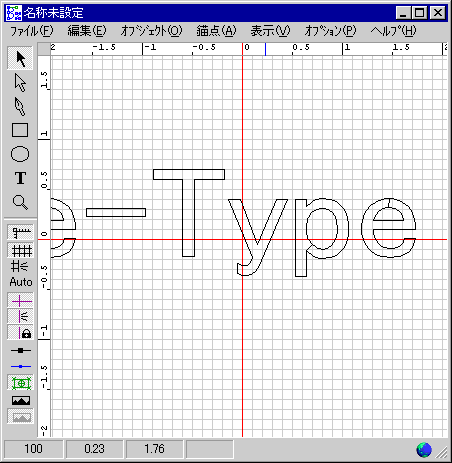Open the ヘルプ(H) menu

393,31
